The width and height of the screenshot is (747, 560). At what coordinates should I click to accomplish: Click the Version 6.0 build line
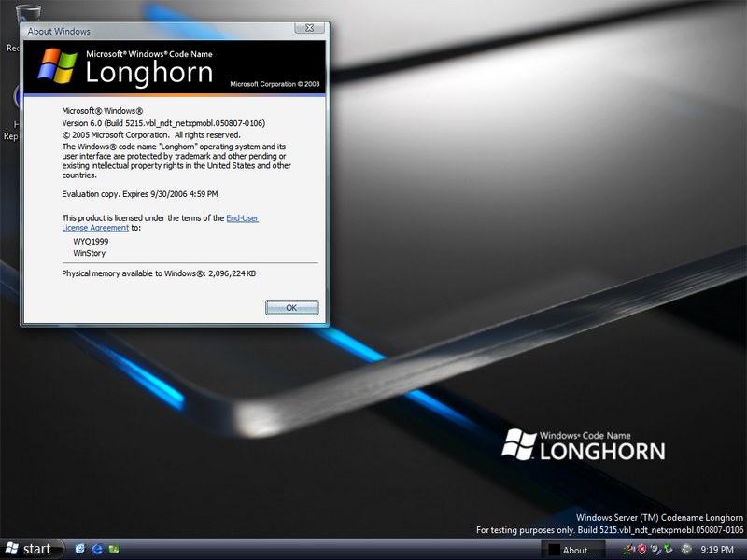click(163, 123)
